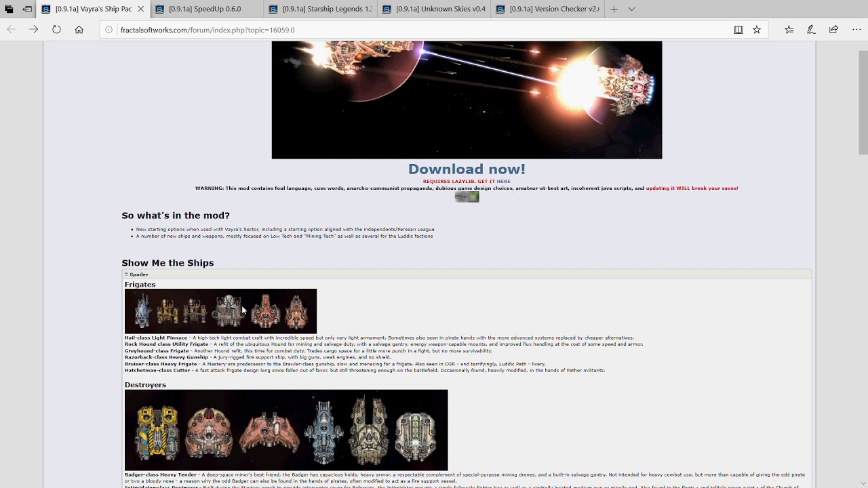Switch to the Version Checker tab
This screenshot has width=868, height=488.
548,9
